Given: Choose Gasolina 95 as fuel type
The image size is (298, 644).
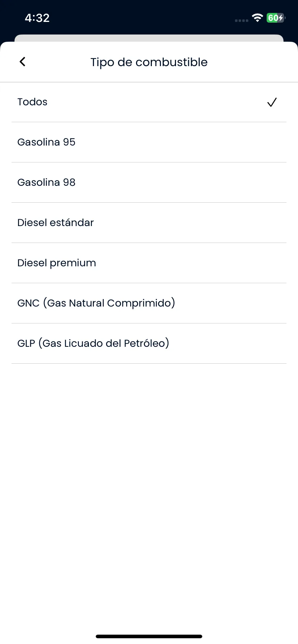Looking at the screenshot, I should [149, 142].
